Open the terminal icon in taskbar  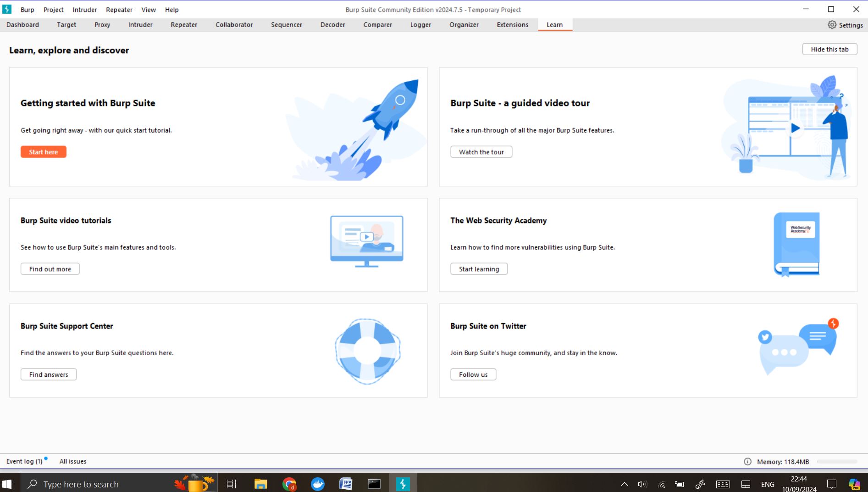pyautogui.click(x=374, y=484)
